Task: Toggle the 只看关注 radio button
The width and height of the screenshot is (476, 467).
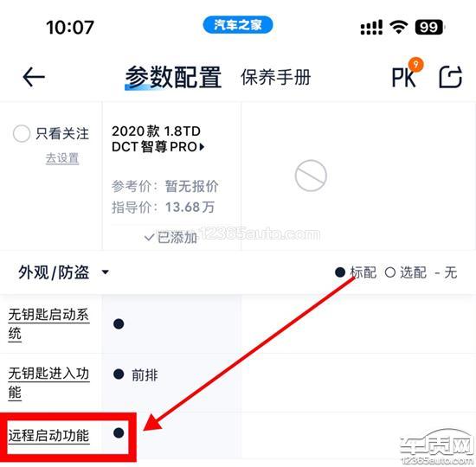Action: (x=22, y=133)
